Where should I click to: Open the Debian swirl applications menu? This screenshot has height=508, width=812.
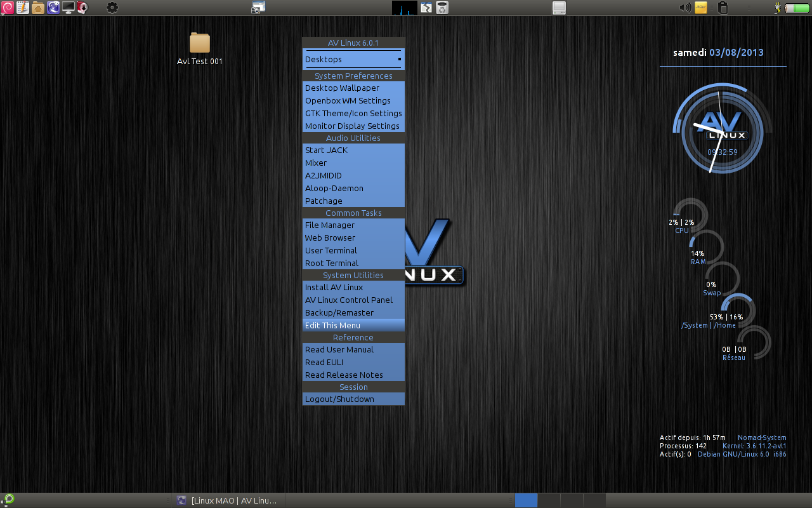[x=8, y=8]
